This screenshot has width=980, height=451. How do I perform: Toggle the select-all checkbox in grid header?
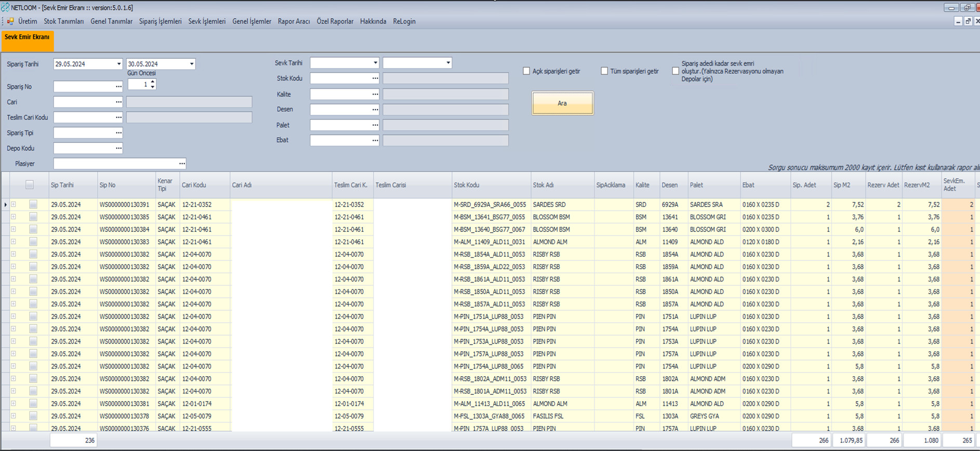click(30, 184)
